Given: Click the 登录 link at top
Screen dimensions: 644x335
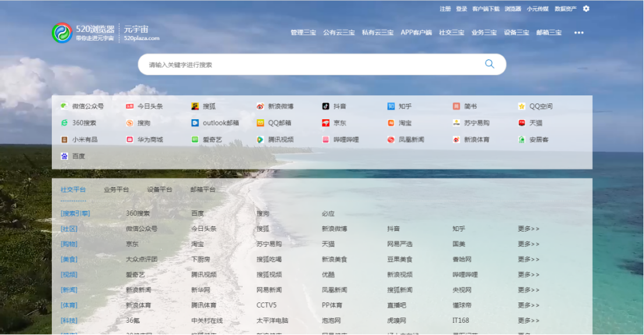Looking at the screenshot, I should point(462,9).
